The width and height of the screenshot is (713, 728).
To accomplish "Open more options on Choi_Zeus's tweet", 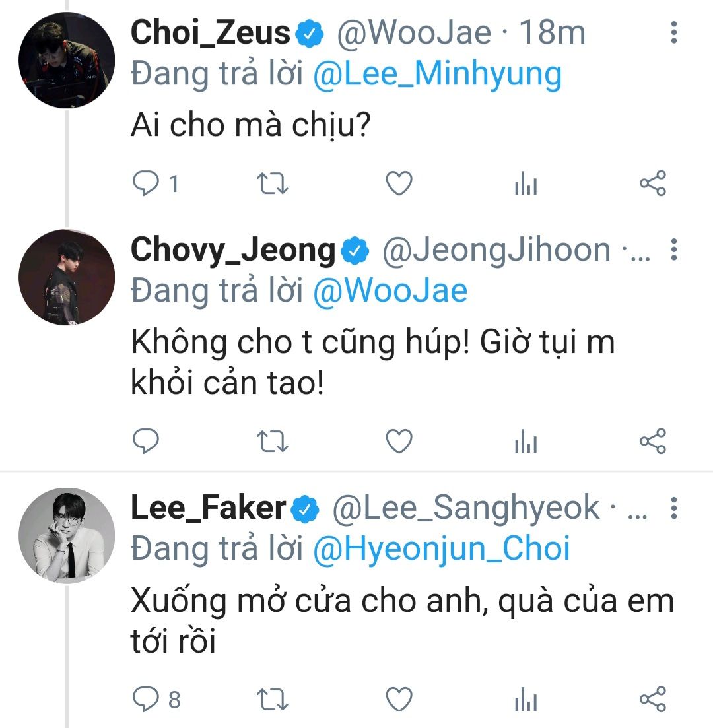I will [x=674, y=32].
